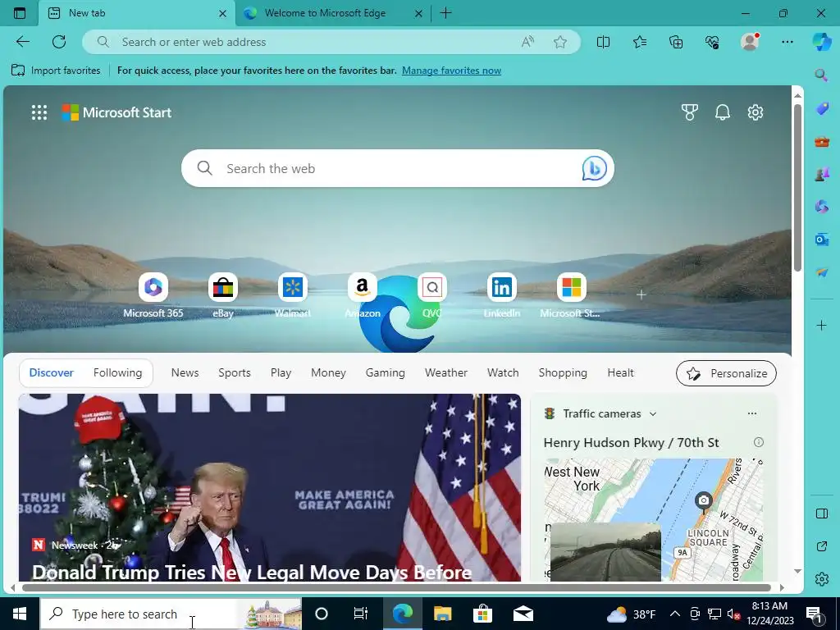Open Browser essentials heart icon
Screen dimensions: 840x630
click(x=712, y=42)
